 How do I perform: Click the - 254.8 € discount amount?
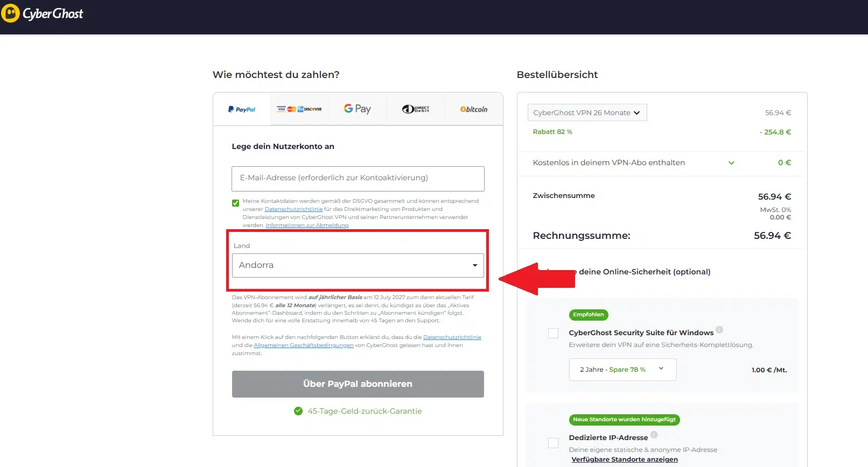(x=775, y=132)
